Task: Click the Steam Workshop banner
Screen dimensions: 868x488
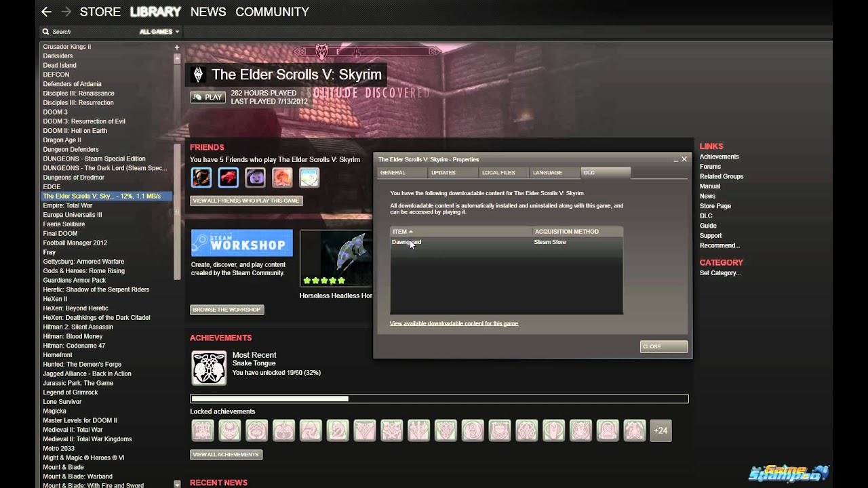Action: (x=242, y=243)
